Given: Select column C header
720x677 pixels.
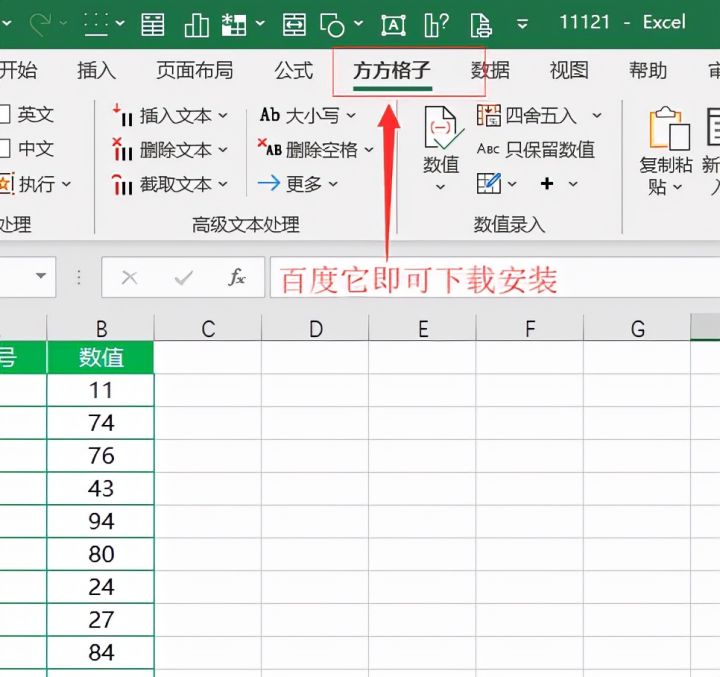Looking at the screenshot, I should (x=208, y=328).
